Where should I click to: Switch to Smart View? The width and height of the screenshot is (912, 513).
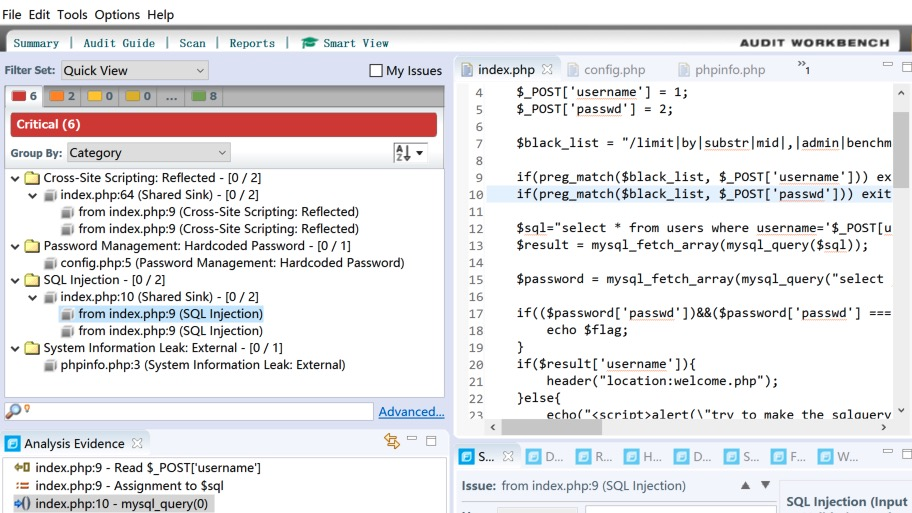pos(345,43)
